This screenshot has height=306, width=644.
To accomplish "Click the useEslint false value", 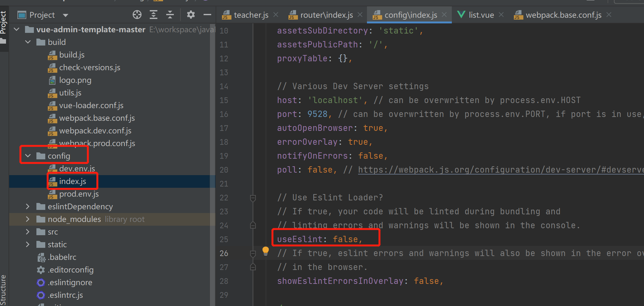I will 345,239.
